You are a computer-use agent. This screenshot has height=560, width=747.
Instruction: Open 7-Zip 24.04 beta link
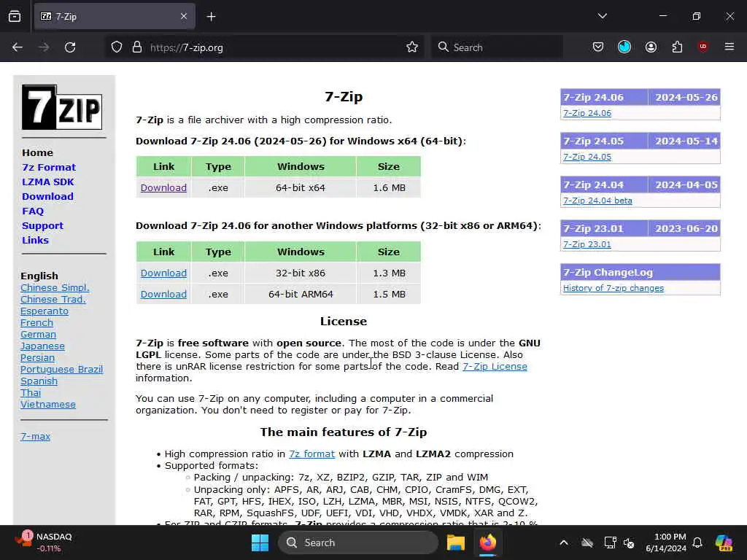597,201
